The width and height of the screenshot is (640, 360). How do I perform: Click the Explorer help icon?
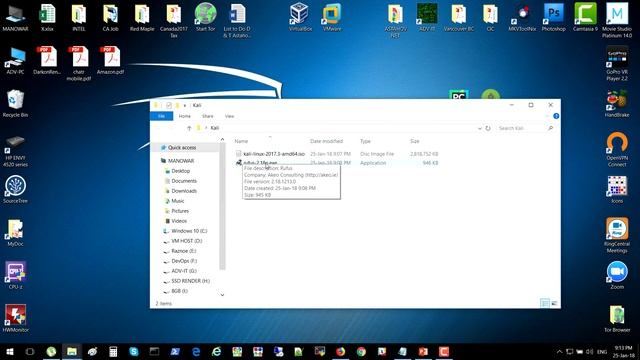point(556,116)
